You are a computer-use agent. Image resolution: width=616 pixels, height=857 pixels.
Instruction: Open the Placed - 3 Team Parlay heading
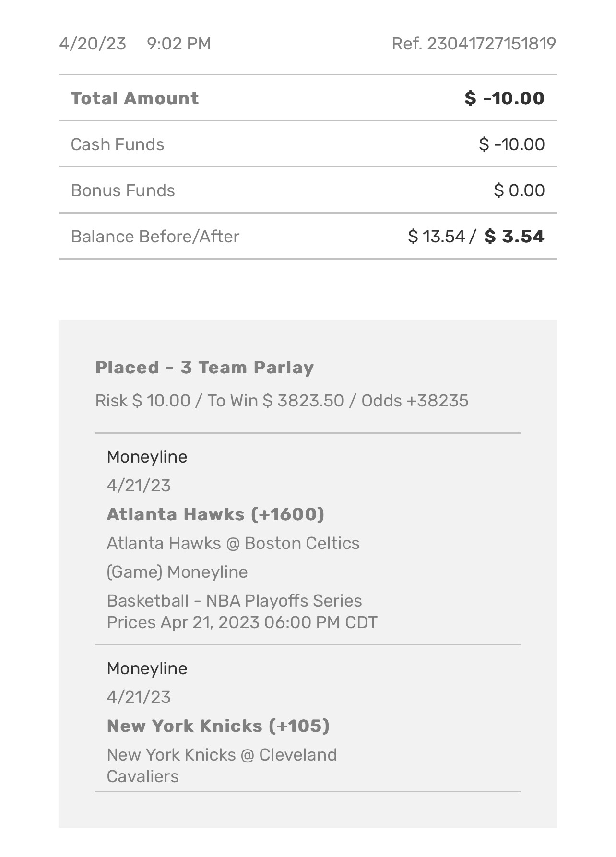[204, 368]
